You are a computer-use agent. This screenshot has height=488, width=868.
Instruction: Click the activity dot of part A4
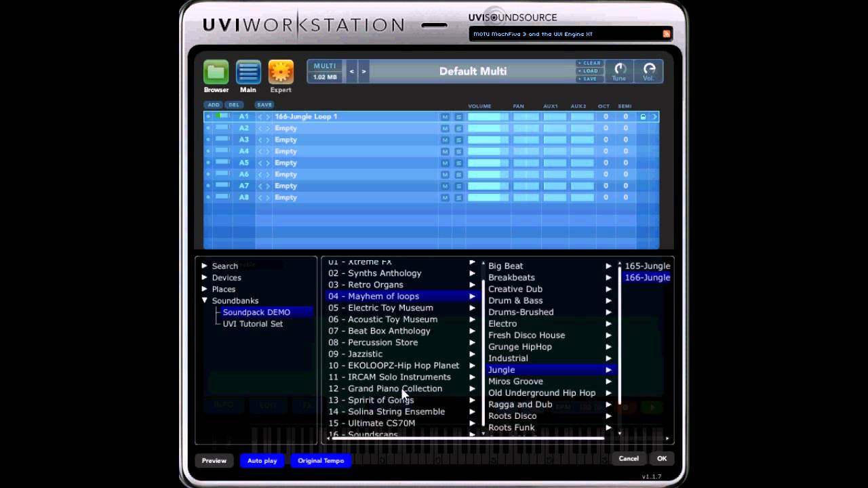(208, 151)
